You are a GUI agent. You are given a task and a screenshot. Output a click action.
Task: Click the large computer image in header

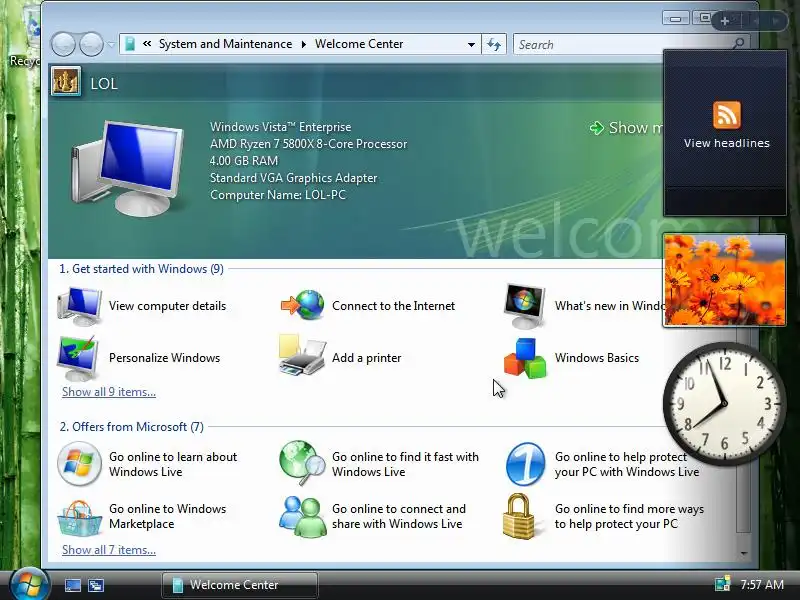coord(128,168)
